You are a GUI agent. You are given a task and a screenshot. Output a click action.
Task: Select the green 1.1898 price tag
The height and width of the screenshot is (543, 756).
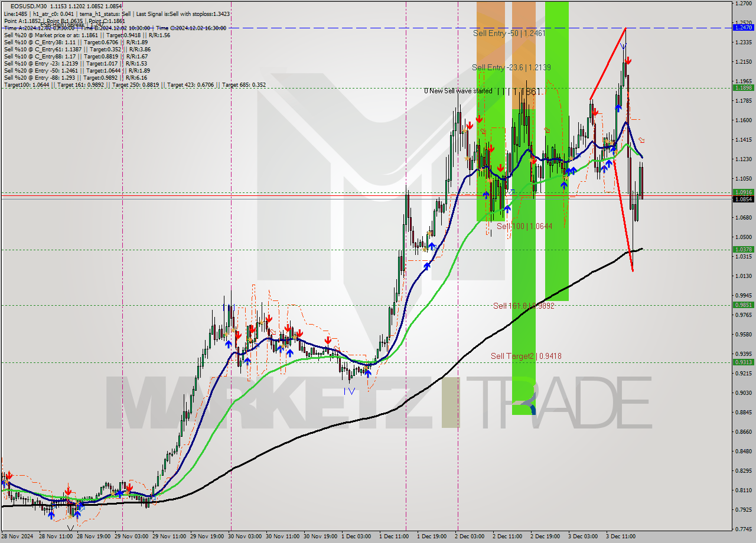[743, 88]
